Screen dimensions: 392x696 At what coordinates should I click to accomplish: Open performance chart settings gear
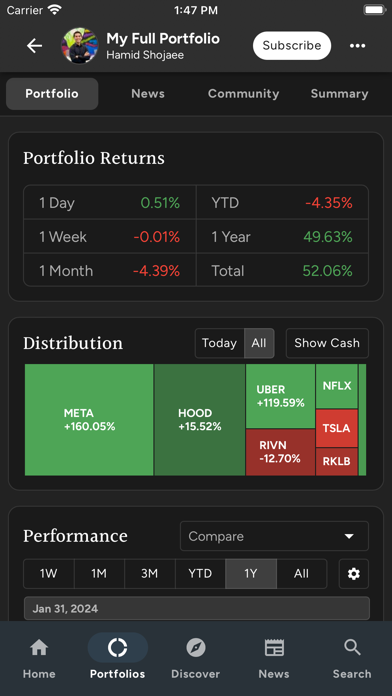click(354, 574)
